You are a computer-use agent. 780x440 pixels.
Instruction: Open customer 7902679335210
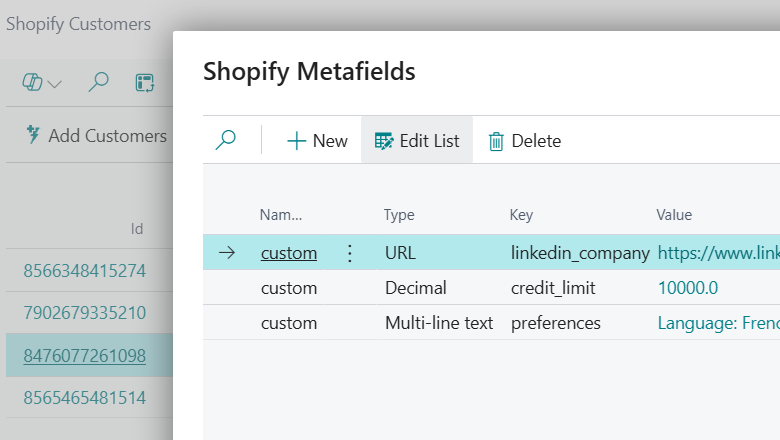[x=85, y=313]
